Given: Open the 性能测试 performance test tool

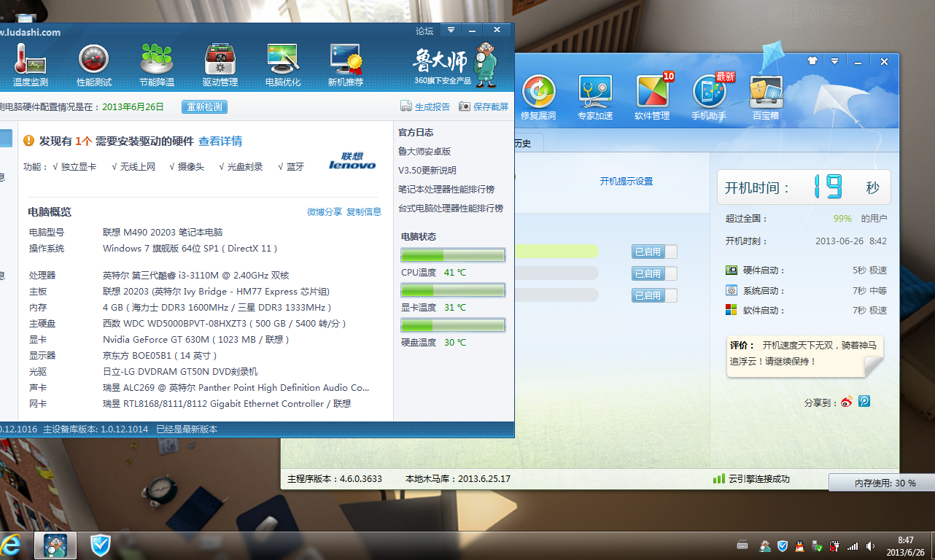Looking at the screenshot, I should [x=94, y=65].
